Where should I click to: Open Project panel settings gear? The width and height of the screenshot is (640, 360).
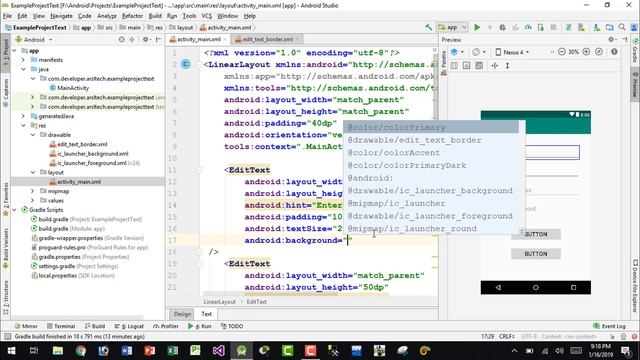pyautogui.click(x=146, y=40)
